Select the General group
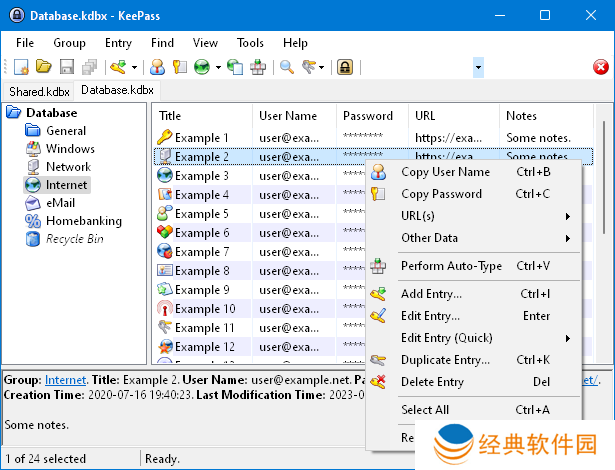The width and height of the screenshot is (615, 470). coord(66,131)
